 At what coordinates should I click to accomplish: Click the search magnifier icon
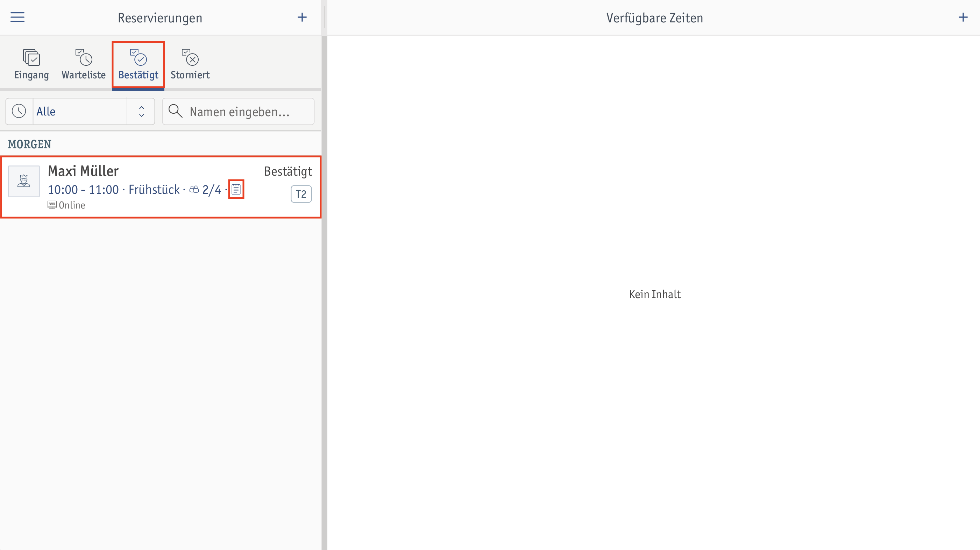pos(175,111)
